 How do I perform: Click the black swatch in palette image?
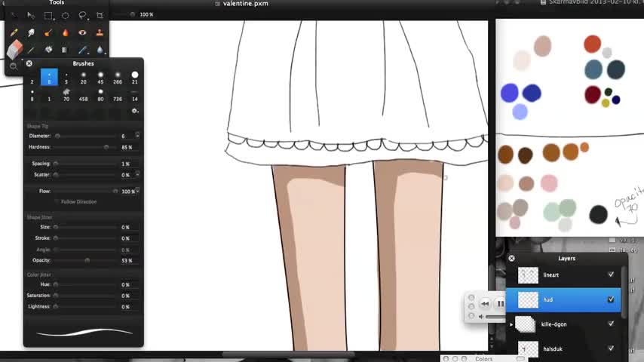pyautogui.click(x=599, y=214)
